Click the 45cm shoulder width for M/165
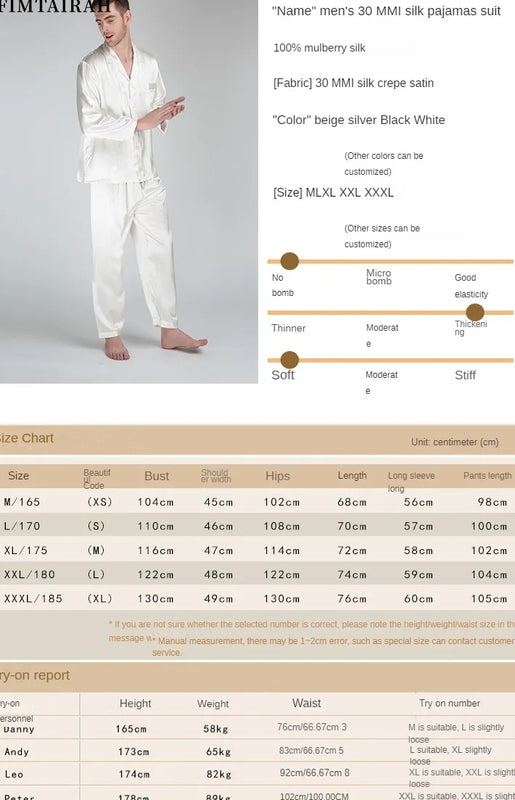Image resolution: width=515 pixels, height=800 pixels. (x=218, y=502)
